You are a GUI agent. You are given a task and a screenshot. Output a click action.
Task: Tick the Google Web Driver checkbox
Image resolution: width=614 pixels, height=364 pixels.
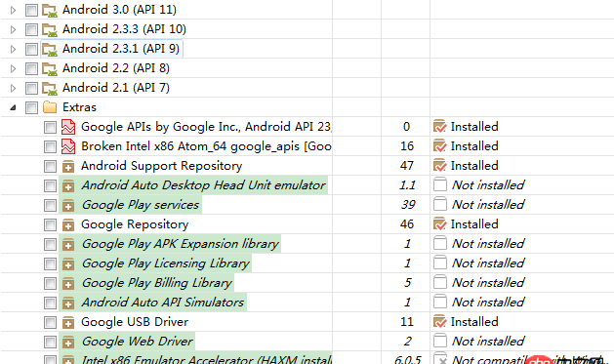coord(50,342)
